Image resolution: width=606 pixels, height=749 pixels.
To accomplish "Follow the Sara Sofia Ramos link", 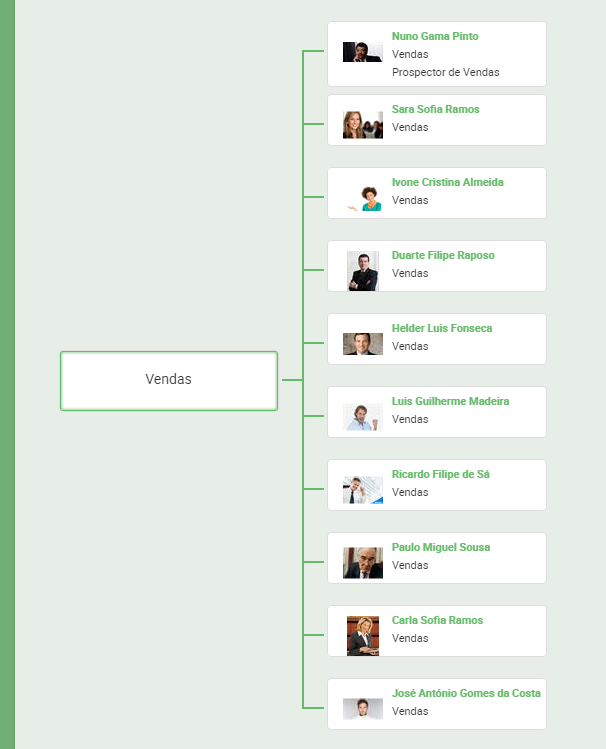I will click(x=436, y=109).
